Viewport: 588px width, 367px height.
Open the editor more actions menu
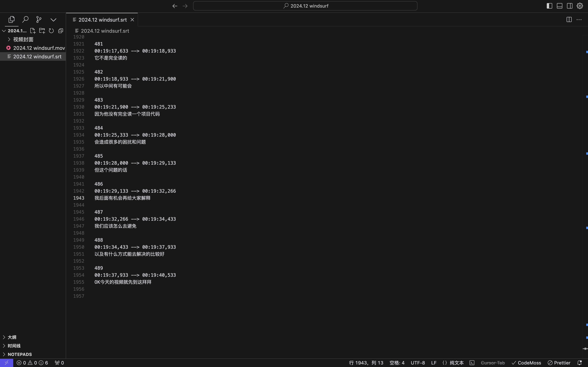tap(579, 19)
